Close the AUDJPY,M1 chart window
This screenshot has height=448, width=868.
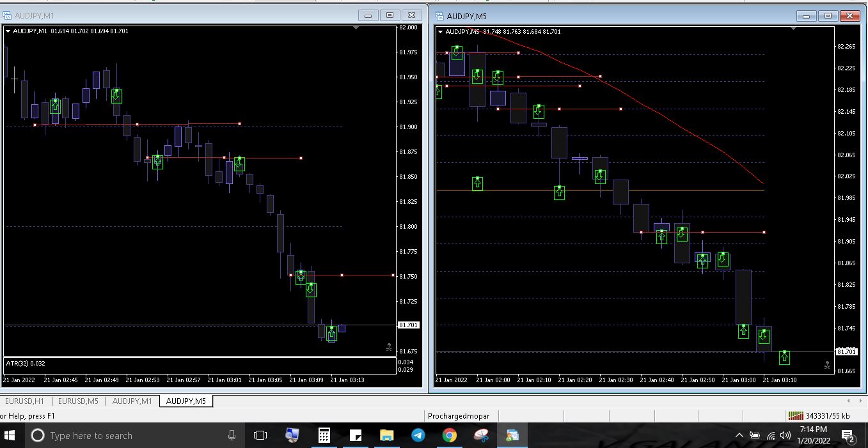412,15
